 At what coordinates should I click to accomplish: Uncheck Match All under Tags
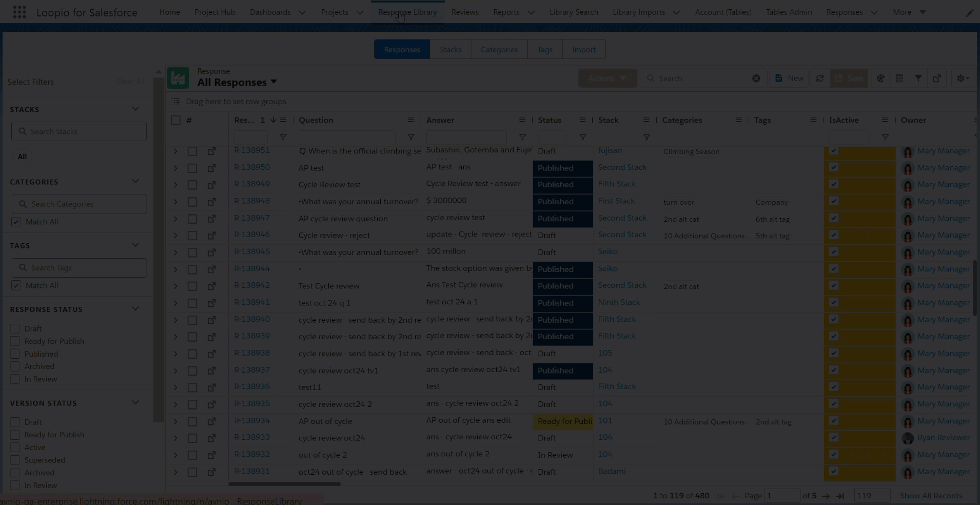(x=16, y=285)
